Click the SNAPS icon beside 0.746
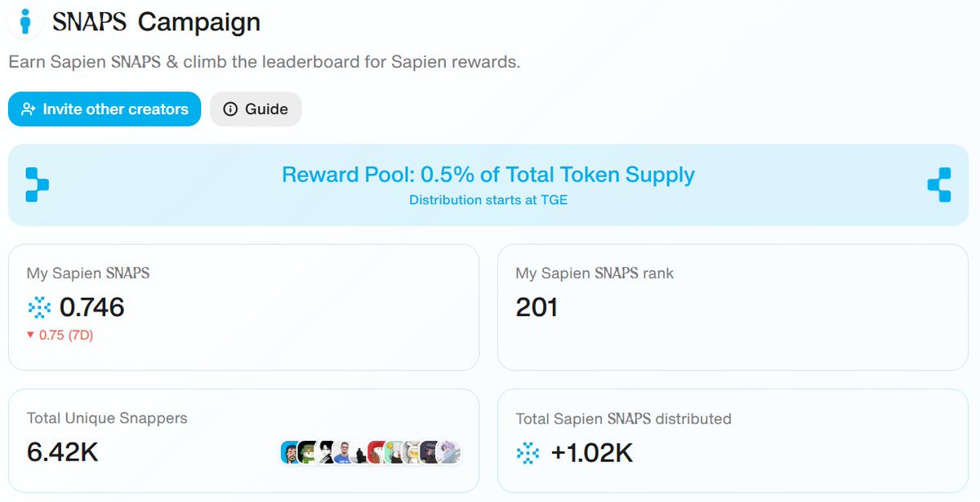This screenshot has width=980, height=502. (x=38, y=307)
